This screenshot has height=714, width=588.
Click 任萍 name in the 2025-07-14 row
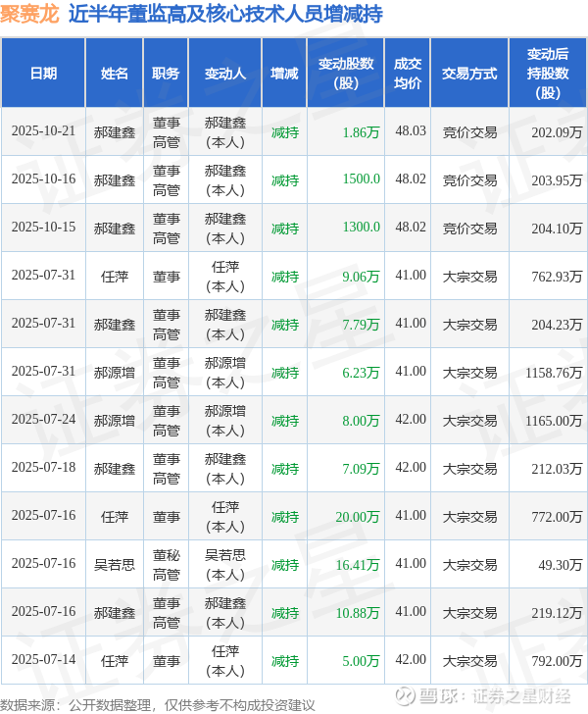(x=115, y=661)
